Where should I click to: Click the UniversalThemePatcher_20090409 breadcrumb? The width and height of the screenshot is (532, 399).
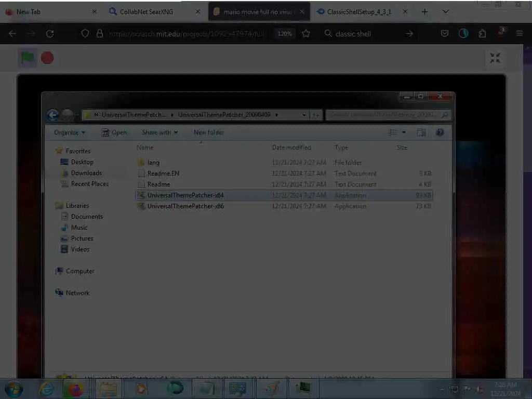coord(224,115)
